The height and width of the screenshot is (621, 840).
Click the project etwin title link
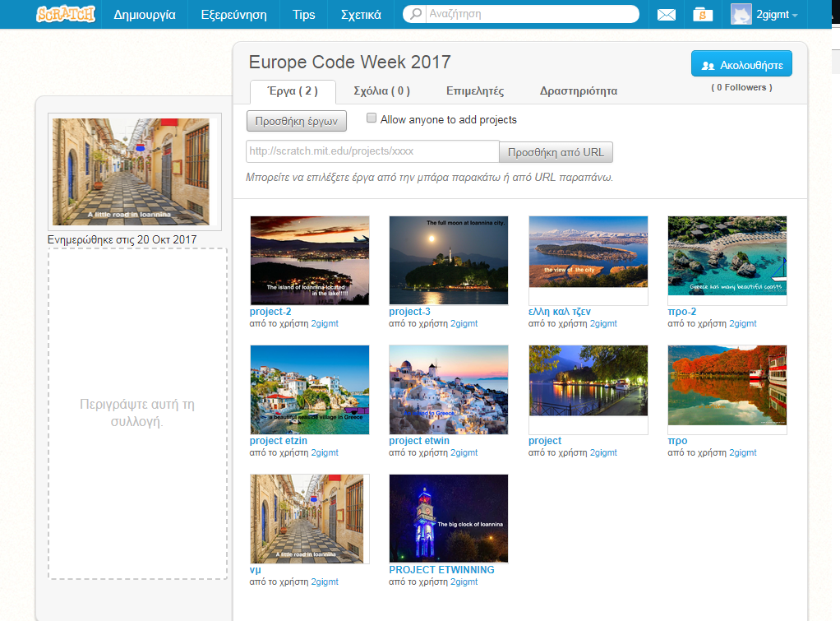tap(419, 441)
